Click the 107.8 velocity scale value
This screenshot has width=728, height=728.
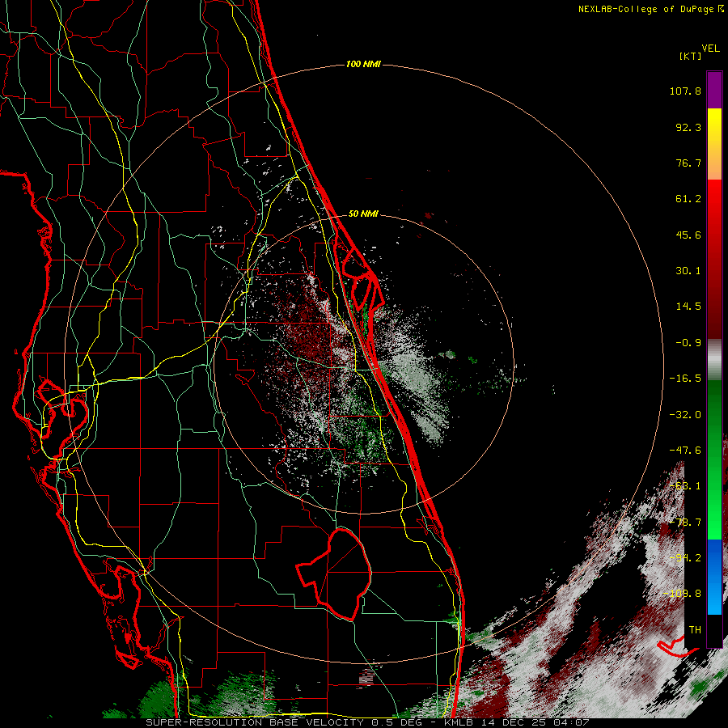click(x=685, y=91)
